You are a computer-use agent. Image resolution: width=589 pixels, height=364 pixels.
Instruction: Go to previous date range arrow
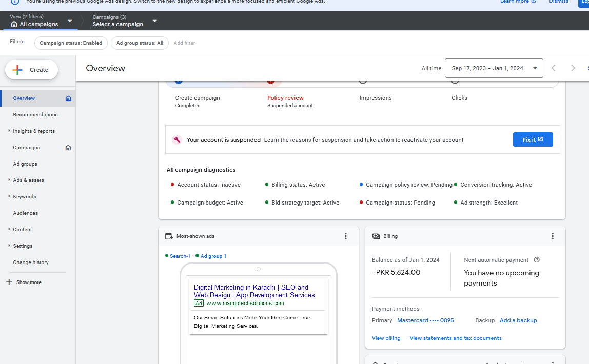[x=553, y=68]
